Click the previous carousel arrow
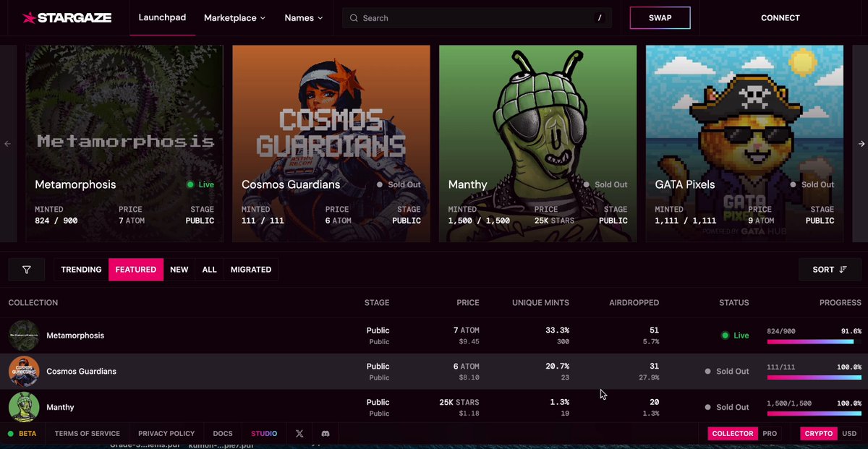This screenshot has height=449, width=868. (x=8, y=144)
